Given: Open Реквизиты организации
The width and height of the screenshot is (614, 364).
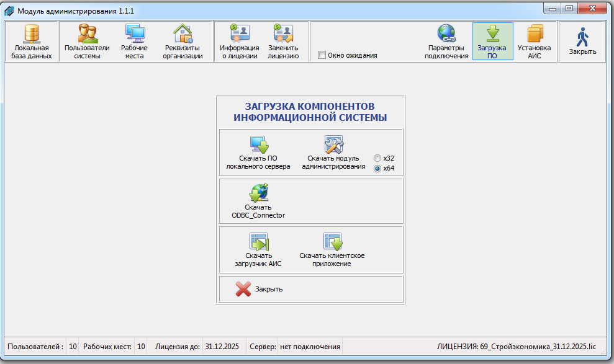Looking at the screenshot, I should click(x=183, y=42).
